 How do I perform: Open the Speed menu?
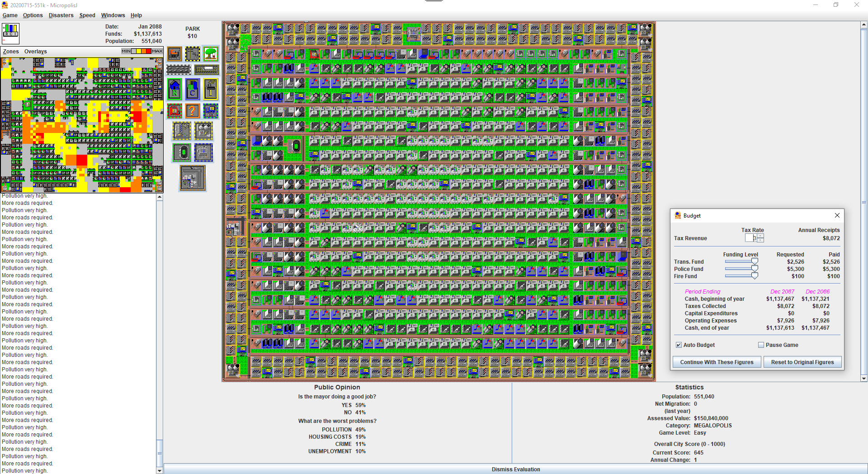tap(87, 15)
